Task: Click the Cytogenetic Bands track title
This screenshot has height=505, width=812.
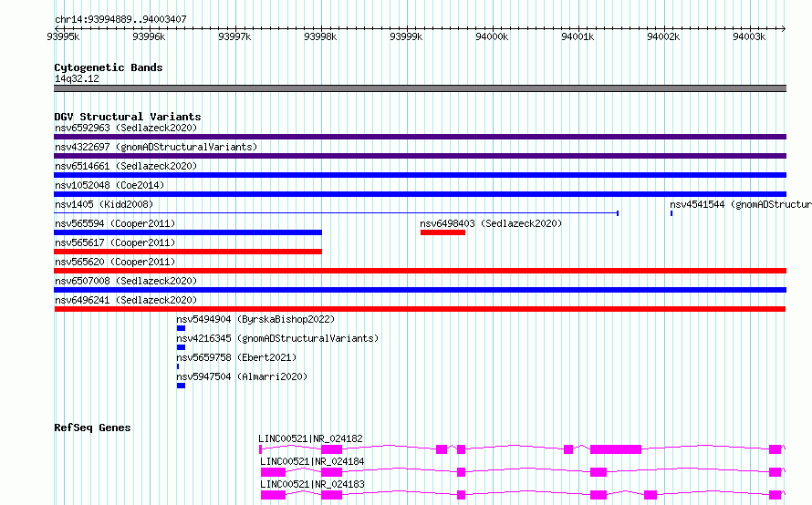Action: click(109, 67)
